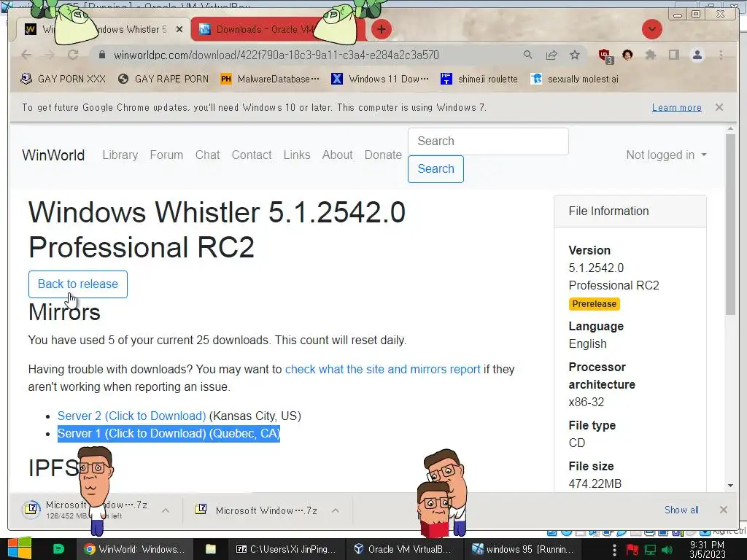
Task: Open the check what the site and mirrors report link
Action: [382, 370]
